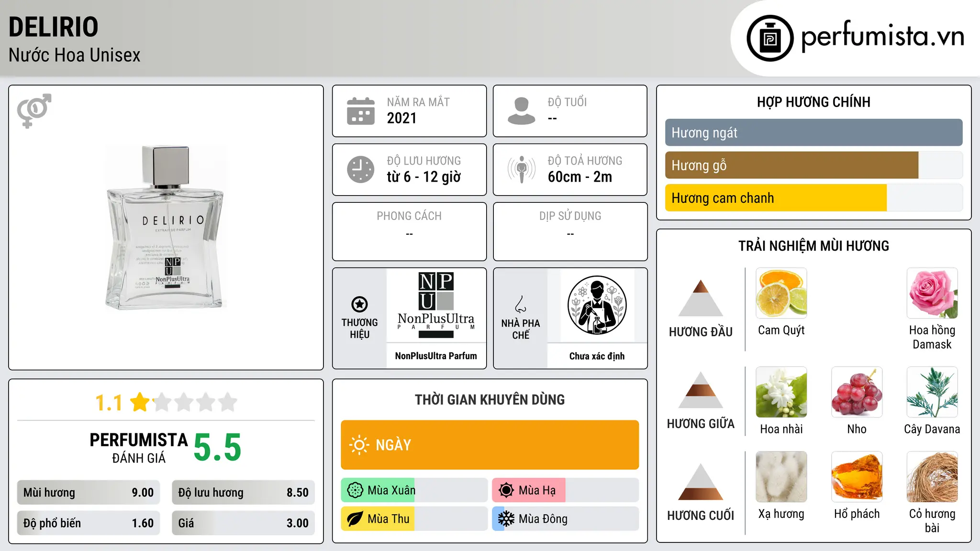This screenshot has width=980, height=551.
Task: Click the sun icon in the Ngày bar
Action: click(x=359, y=445)
